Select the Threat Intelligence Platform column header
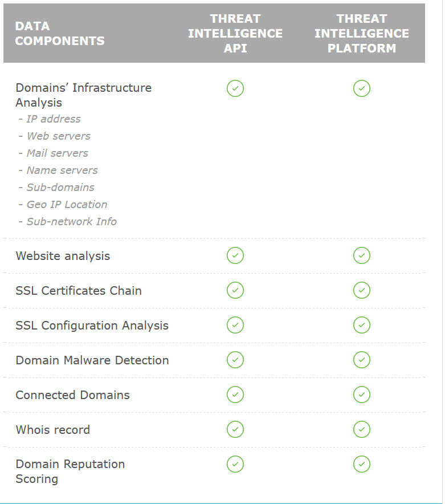This screenshot has height=504, width=445. [362, 34]
